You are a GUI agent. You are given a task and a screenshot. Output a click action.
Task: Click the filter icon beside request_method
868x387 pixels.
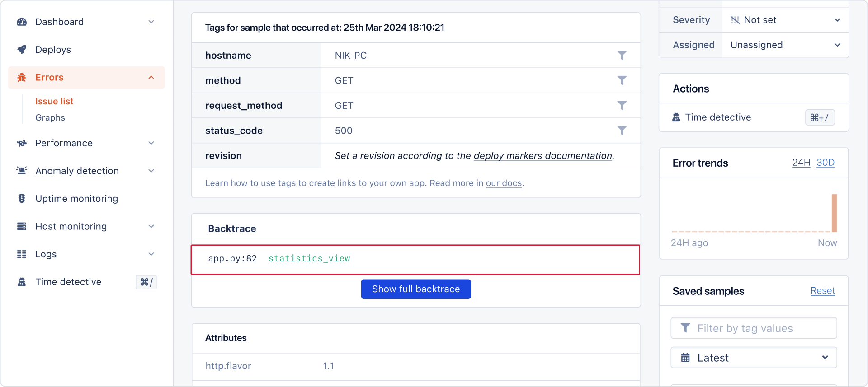point(622,106)
